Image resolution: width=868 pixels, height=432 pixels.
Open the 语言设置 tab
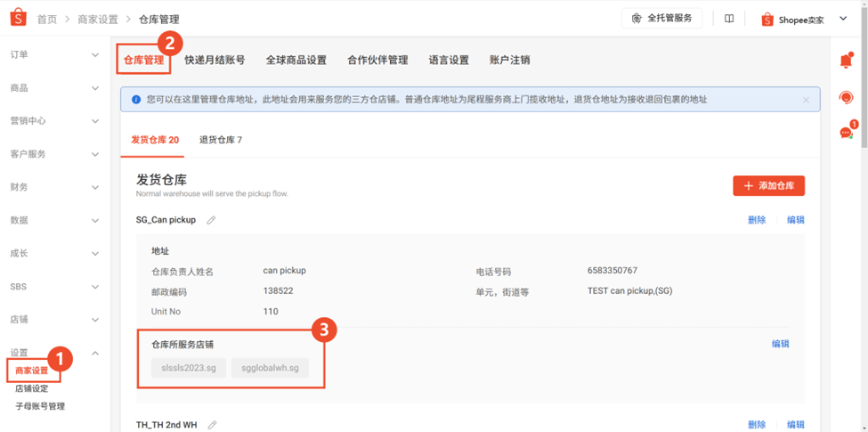pyautogui.click(x=449, y=61)
